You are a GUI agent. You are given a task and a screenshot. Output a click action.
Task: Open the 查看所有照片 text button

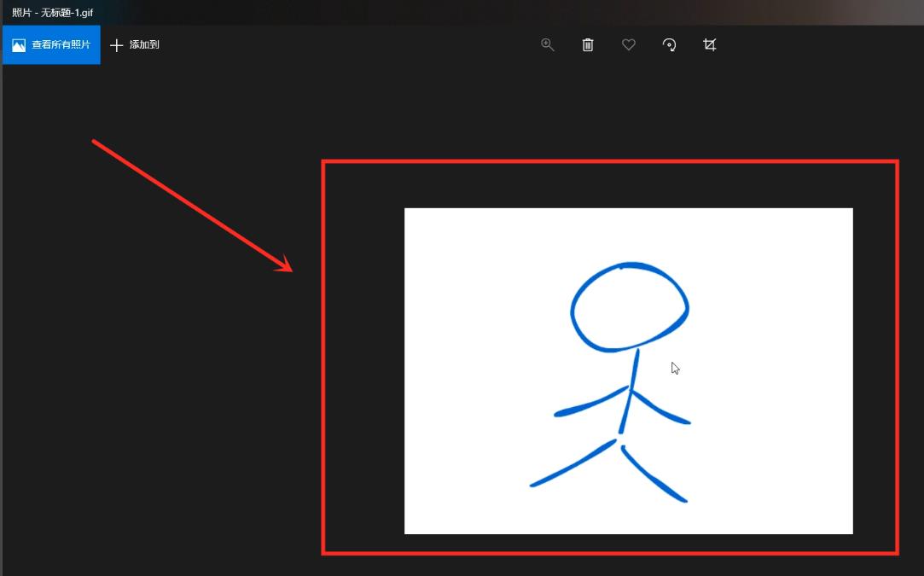click(x=61, y=45)
